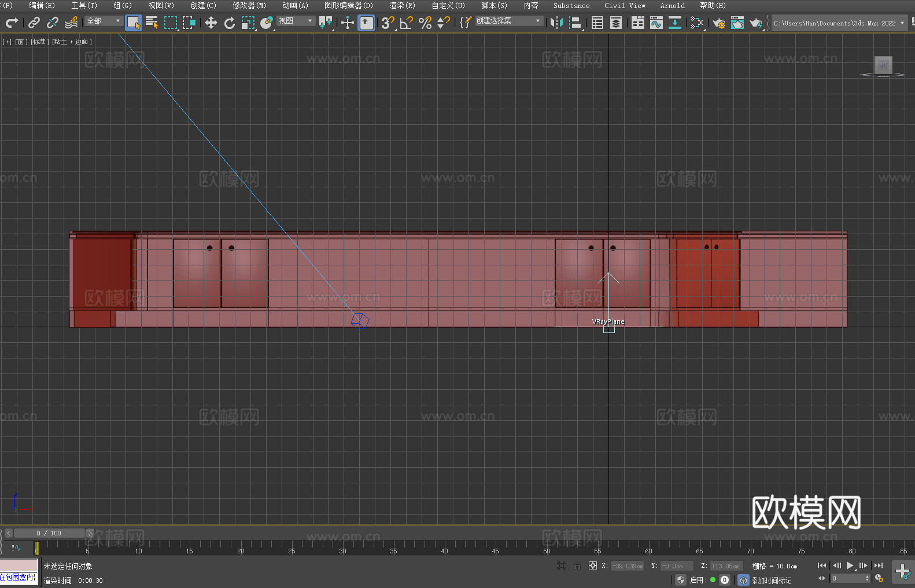Open the 视图(V) menu

(161, 5)
